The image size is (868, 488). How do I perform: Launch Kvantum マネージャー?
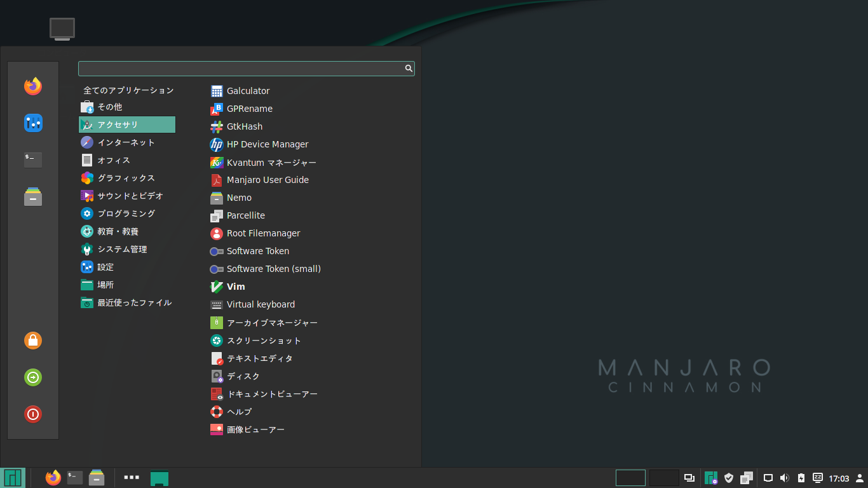pos(263,162)
